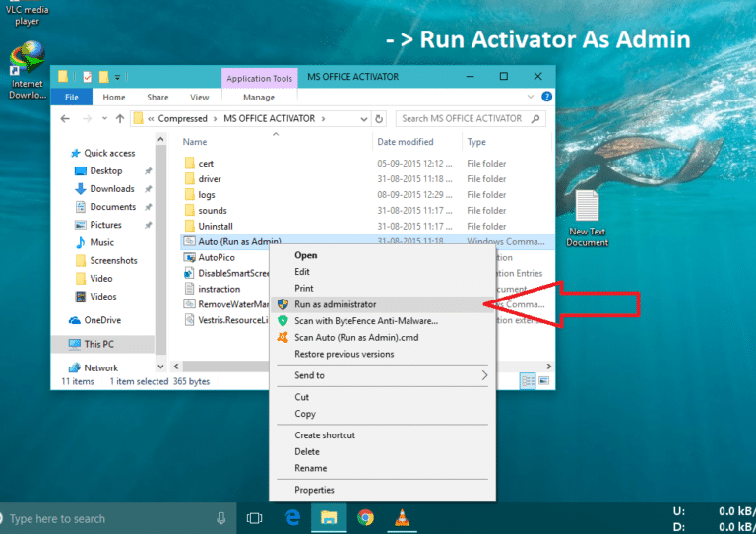This screenshot has width=756, height=534.
Task: Open File Explorer from the taskbar
Action: point(329,518)
